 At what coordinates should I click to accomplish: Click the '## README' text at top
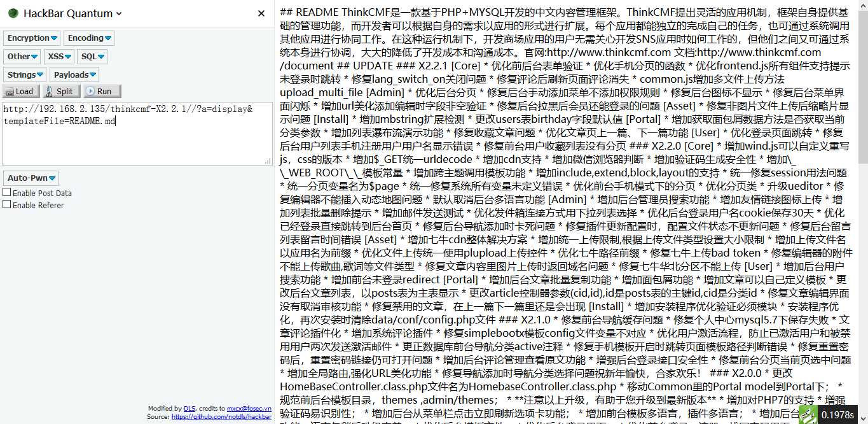pyautogui.click(x=309, y=12)
